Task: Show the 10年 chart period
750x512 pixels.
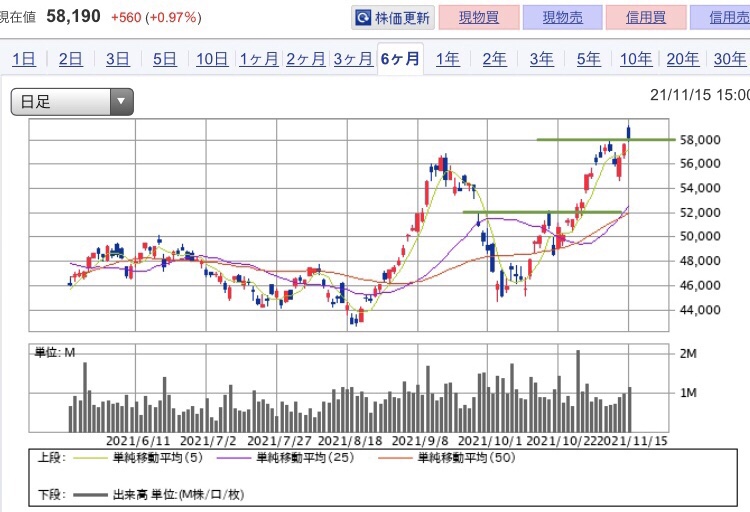Action: 636,59
